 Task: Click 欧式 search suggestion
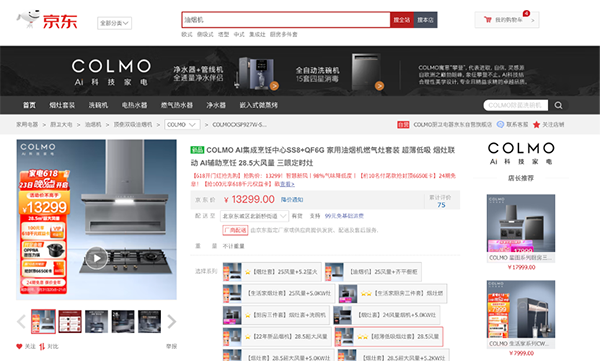click(x=187, y=34)
